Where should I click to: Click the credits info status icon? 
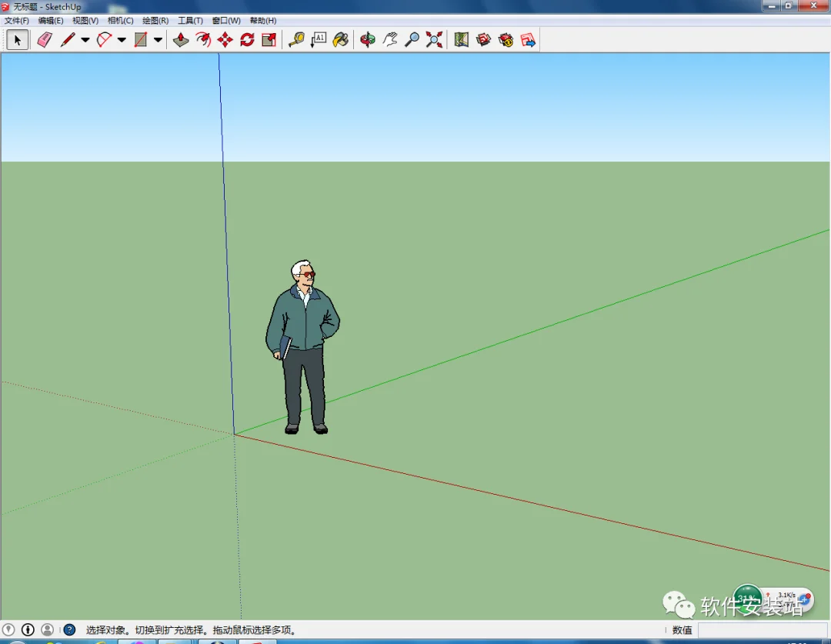click(x=28, y=629)
